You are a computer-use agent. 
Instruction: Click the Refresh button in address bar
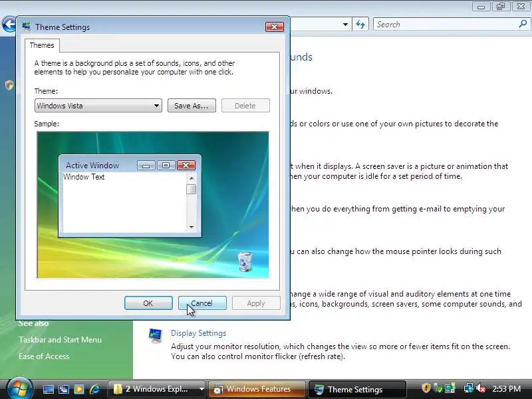(360, 25)
